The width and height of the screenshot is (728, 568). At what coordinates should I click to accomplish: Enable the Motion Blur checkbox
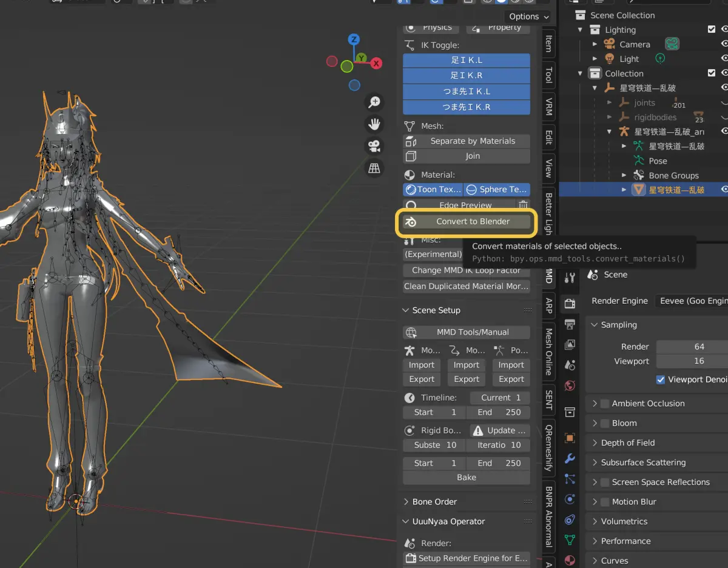click(x=605, y=502)
